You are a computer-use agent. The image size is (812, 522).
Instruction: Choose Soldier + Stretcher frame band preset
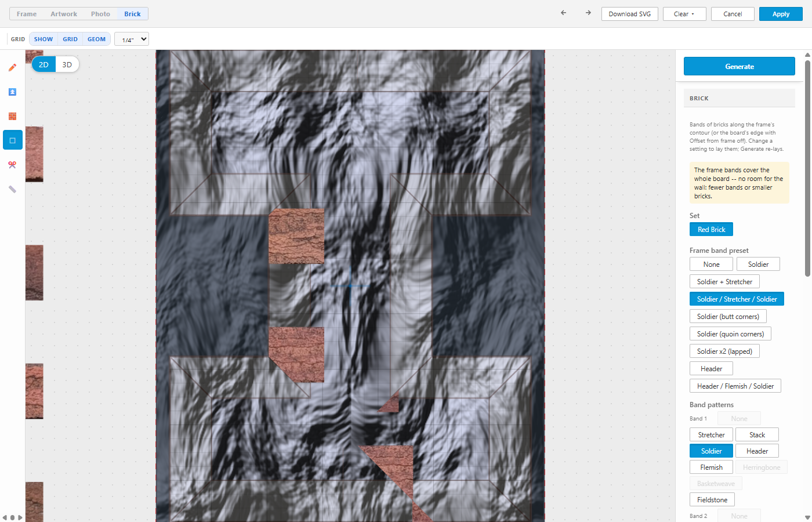point(724,282)
